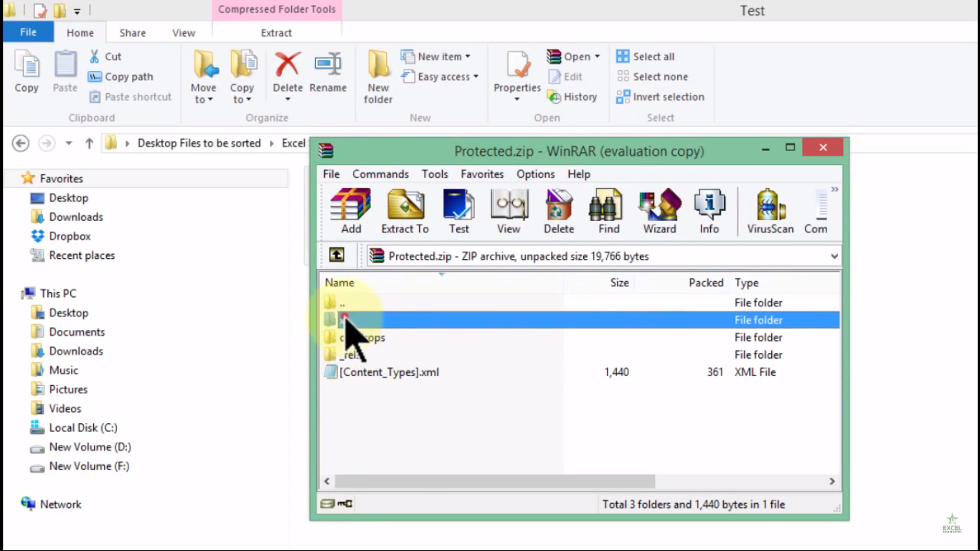Screen dimensions: 980x551
Task: Open Dropbox in Favorites sidebar
Action: click(61, 236)
